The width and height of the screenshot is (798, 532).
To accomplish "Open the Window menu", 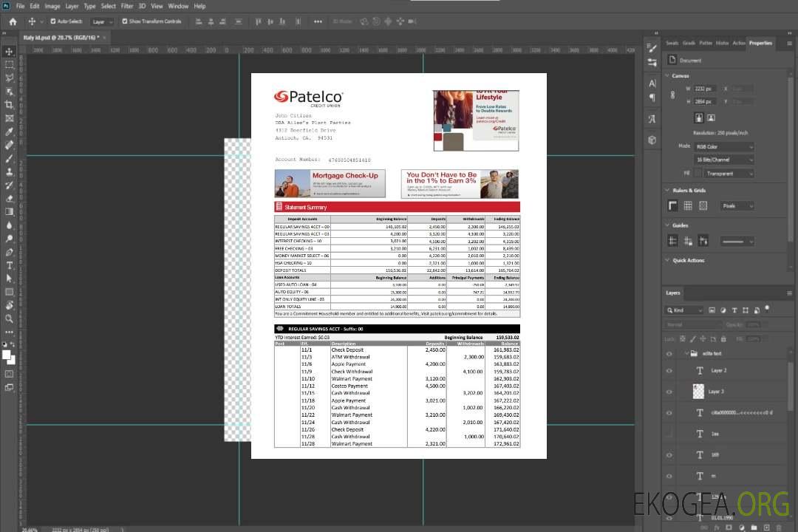I will click(x=178, y=6).
